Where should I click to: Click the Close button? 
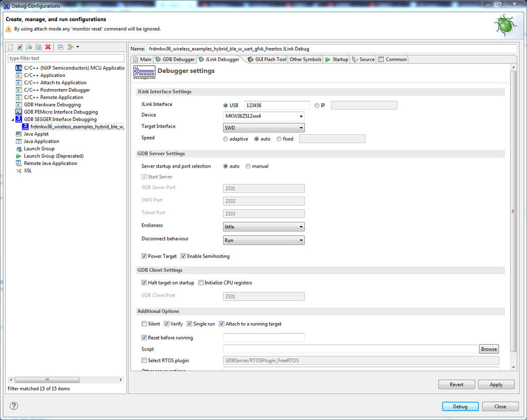click(500, 407)
